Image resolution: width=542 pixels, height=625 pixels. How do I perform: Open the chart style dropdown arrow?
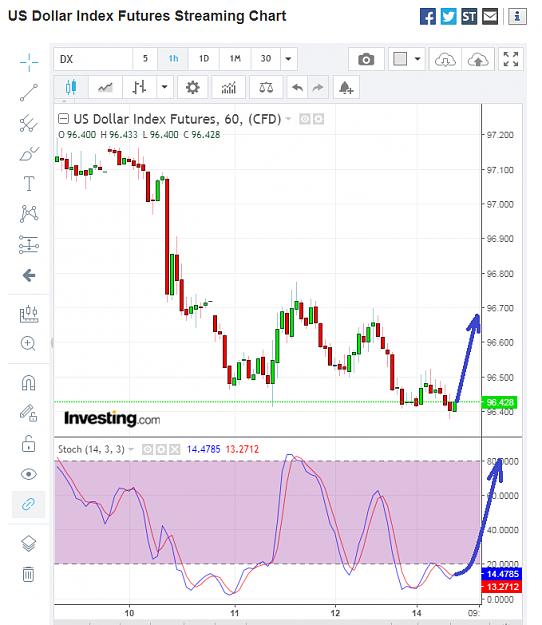tap(164, 87)
